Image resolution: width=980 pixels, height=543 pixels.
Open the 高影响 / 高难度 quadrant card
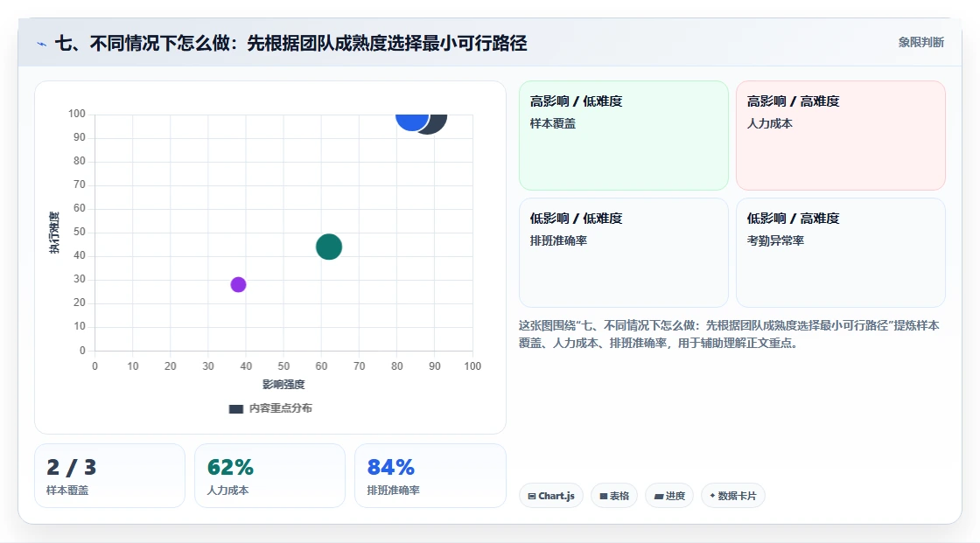tap(841, 135)
